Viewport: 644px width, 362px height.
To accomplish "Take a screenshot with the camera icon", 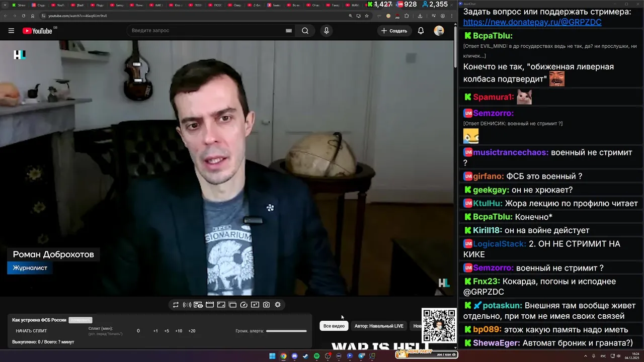I will click(266, 305).
